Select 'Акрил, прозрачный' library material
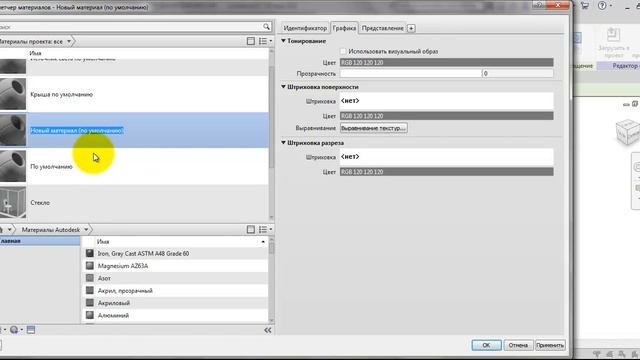Viewport: 640px width, 360px height. pyautogui.click(x=176, y=291)
